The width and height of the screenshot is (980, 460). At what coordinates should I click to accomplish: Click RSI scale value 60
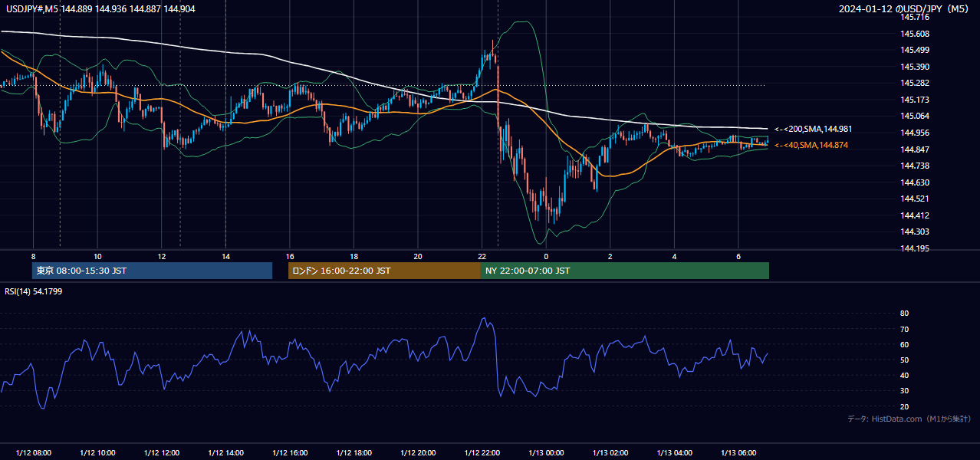tap(905, 344)
